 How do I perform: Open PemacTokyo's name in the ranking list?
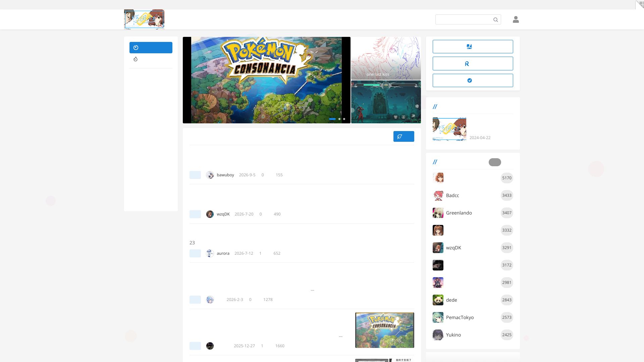[460, 317]
